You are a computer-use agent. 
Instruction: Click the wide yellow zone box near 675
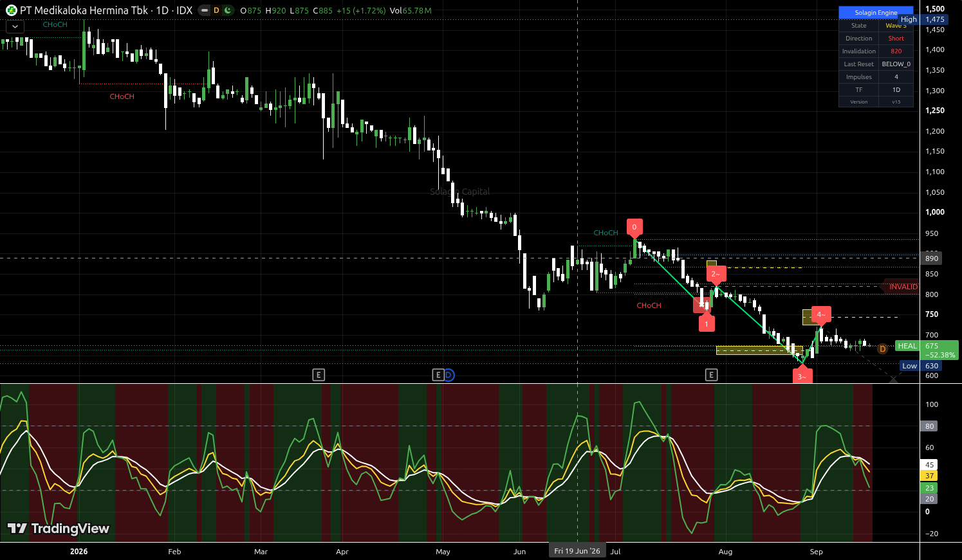point(760,350)
